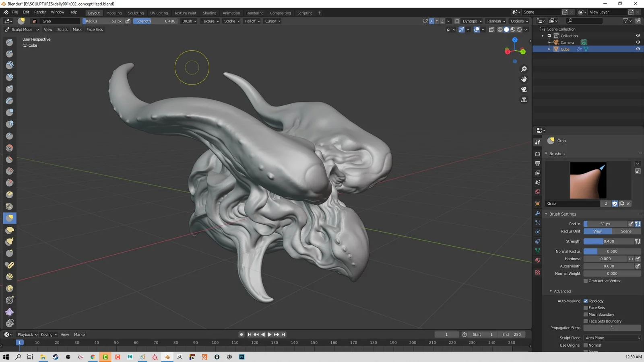The image size is (644, 362).
Task: Switch to the World properties tab
Action: click(x=537, y=192)
